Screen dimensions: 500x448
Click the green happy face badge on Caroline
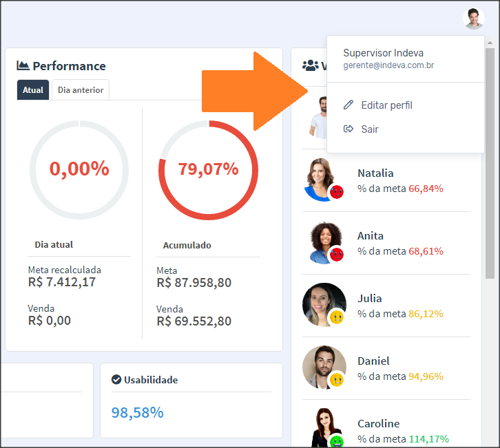(337, 441)
